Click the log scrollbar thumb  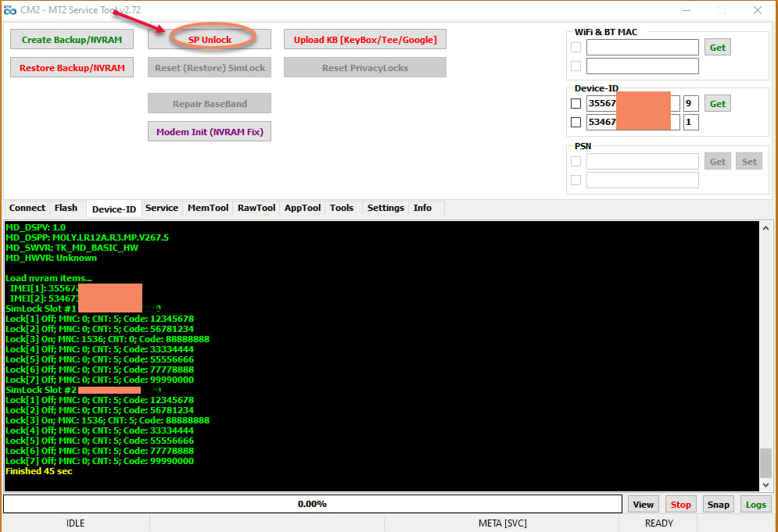[x=766, y=462]
